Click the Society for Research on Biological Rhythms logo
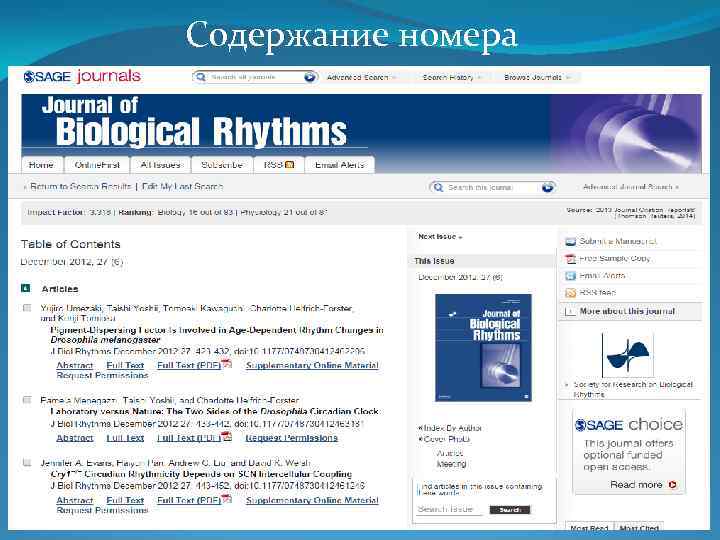The image size is (720, 540). coord(627,355)
